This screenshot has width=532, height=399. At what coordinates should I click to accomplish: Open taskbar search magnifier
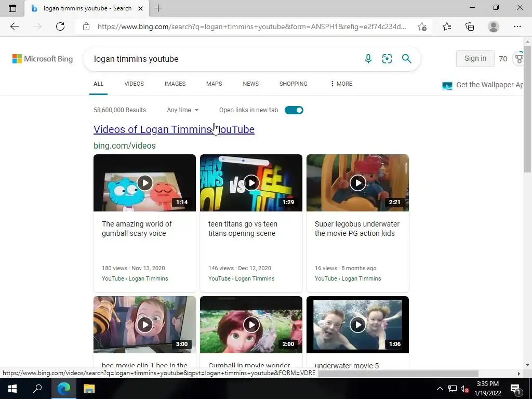point(37,389)
